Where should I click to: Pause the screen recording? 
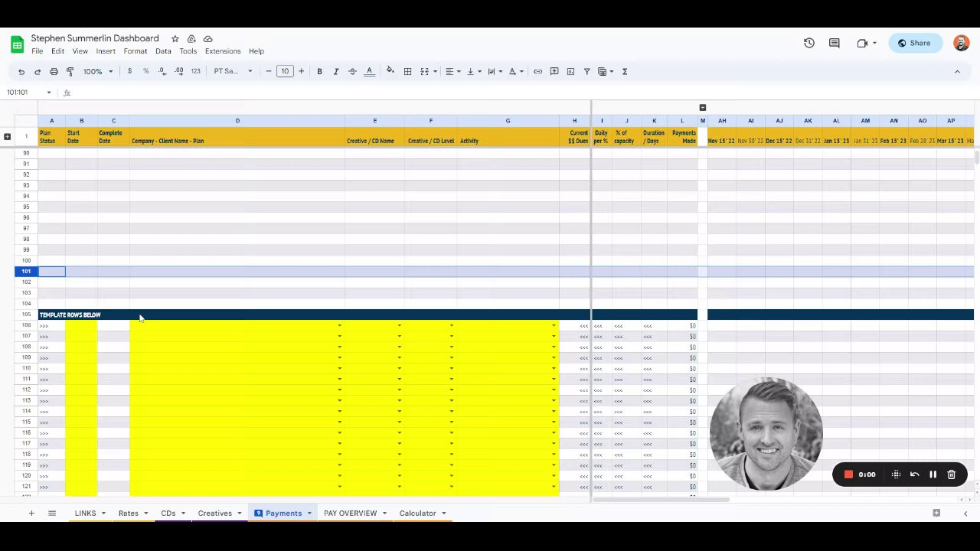933,474
